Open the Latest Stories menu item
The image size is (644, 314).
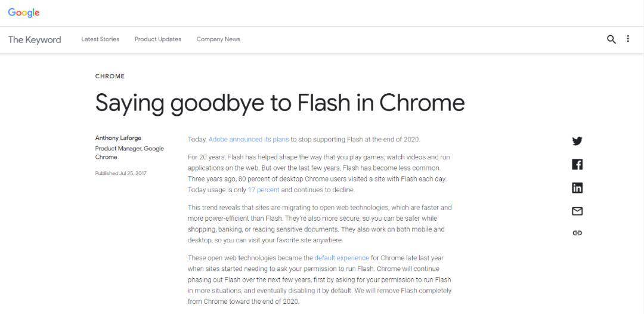[x=100, y=39]
